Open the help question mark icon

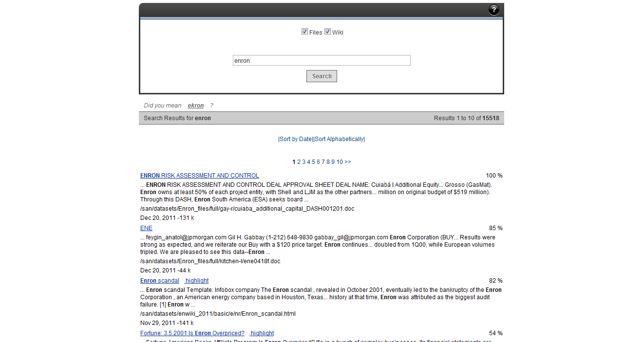tap(494, 10)
